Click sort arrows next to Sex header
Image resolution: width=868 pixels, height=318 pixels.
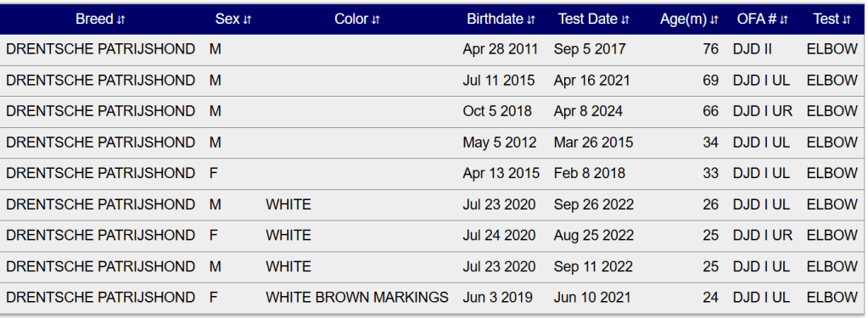pyautogui.click(x=248, y=20)
